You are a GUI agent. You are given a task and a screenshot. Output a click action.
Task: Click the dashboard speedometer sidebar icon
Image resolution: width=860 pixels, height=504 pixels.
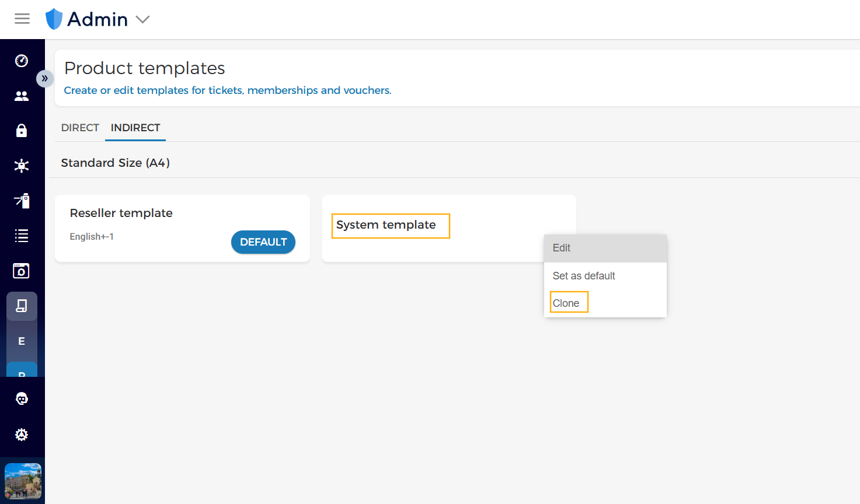point(22,61)
